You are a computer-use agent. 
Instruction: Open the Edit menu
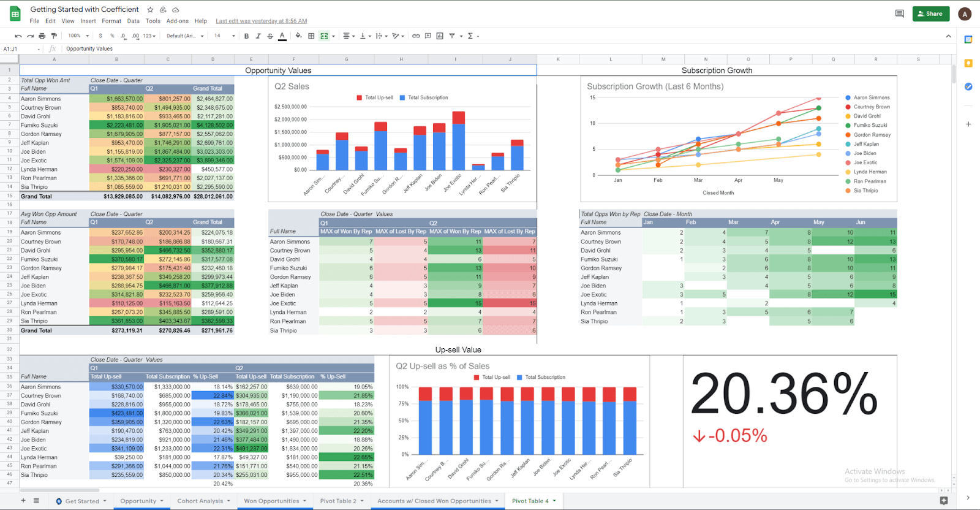point(50,21)
